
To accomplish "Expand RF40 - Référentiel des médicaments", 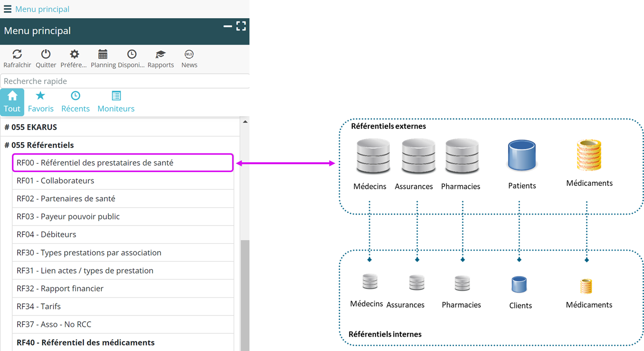I will point(85,343).
